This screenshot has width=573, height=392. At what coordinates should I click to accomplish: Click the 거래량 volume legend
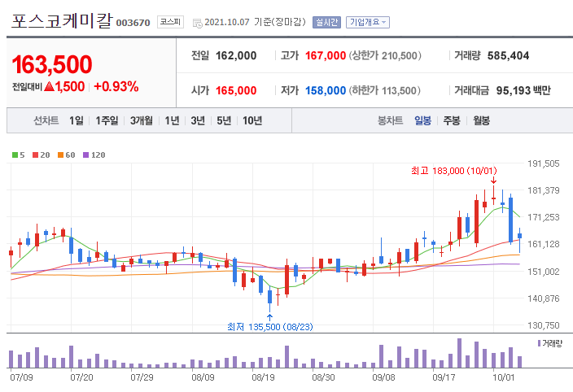coord(550,343)
